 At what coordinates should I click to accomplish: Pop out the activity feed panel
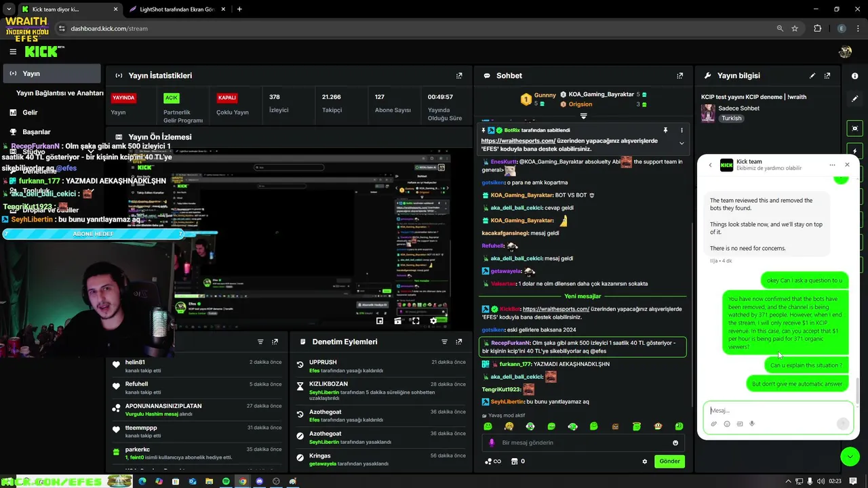[275, 342]
